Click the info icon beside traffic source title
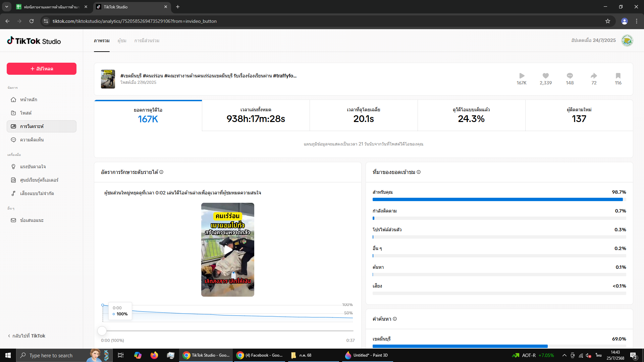 419,172
